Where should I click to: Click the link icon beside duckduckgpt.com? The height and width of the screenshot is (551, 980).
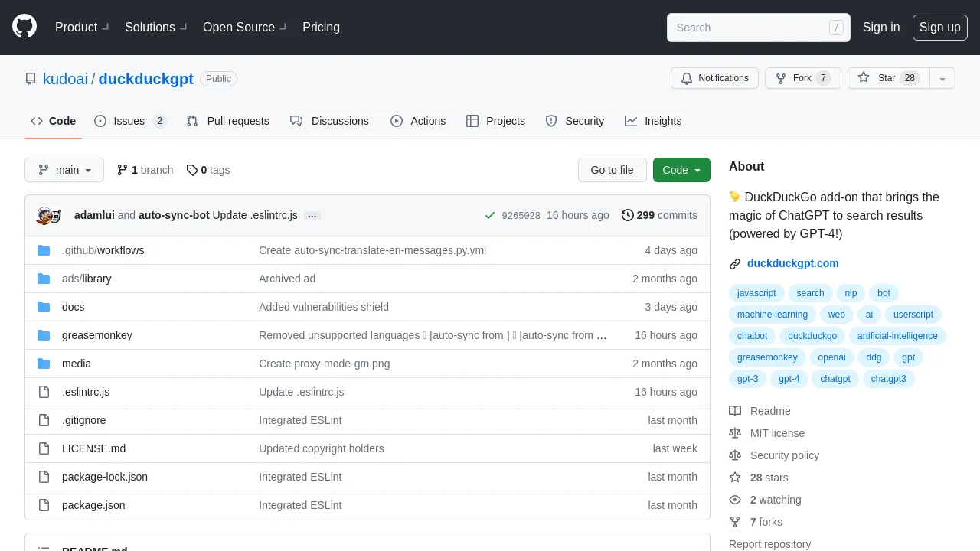click(735, 264)
